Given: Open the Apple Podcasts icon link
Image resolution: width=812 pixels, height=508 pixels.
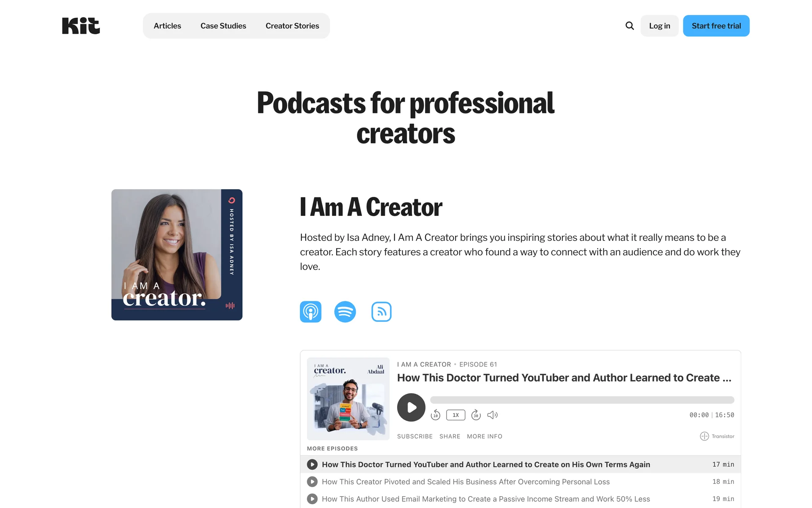Looking at the screenshot, I should coord(310,312).
